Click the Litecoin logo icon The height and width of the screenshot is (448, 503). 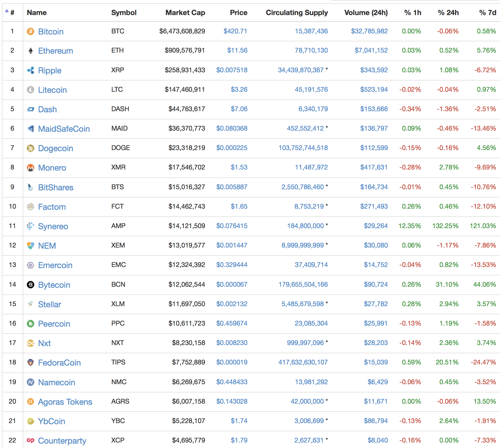(30, 90)
